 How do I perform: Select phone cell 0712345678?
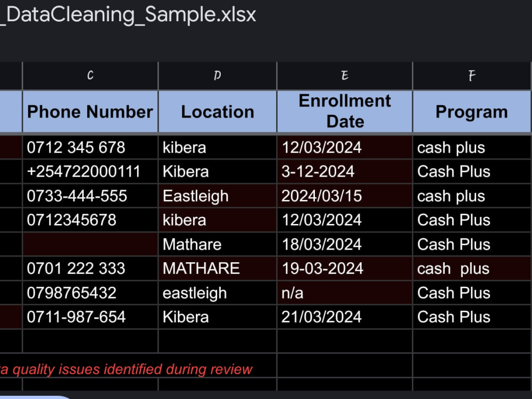(90, 220)
